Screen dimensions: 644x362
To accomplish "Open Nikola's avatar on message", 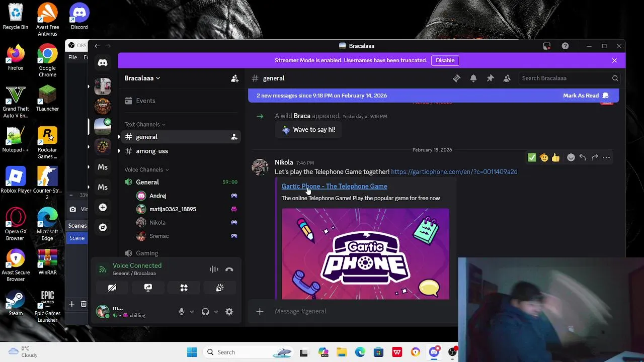I will coord(260,167).
